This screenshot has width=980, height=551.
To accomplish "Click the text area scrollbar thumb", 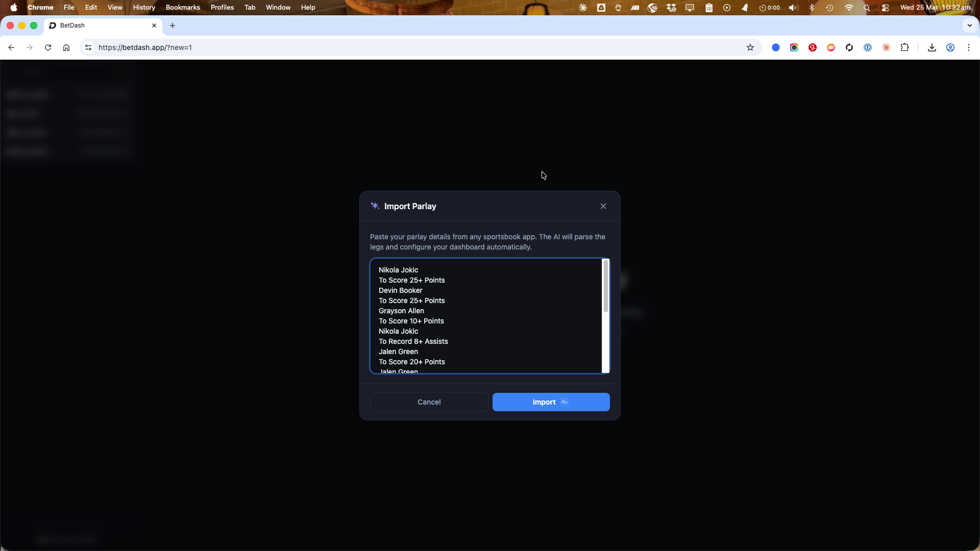I will coord(606,286).
